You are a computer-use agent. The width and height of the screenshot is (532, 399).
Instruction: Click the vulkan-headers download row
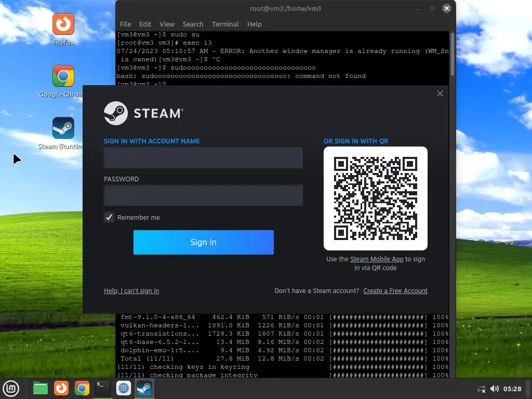click(x=284, y=325)
